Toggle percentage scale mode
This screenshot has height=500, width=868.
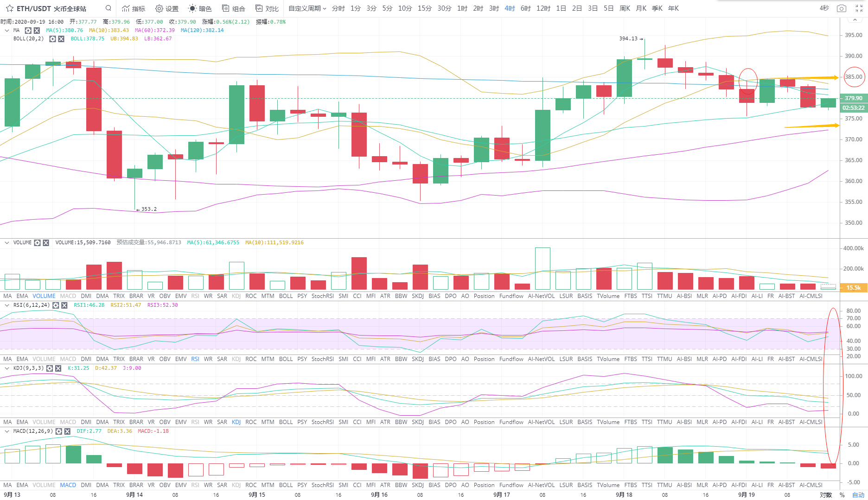[842, 494]
